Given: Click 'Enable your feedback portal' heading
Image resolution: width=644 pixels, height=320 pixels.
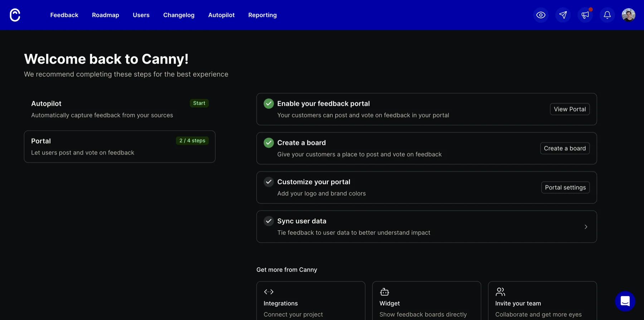Looking at the screenshot, I should (323, 103).
